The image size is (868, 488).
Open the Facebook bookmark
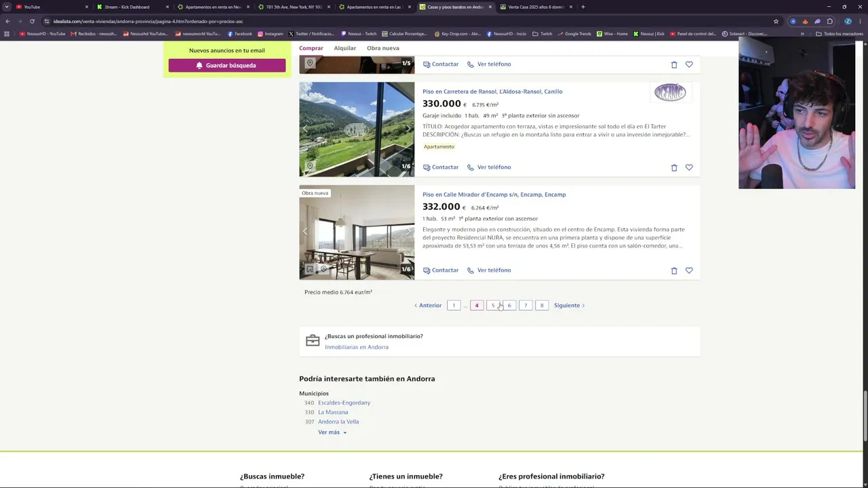click(x=240, y=34)
